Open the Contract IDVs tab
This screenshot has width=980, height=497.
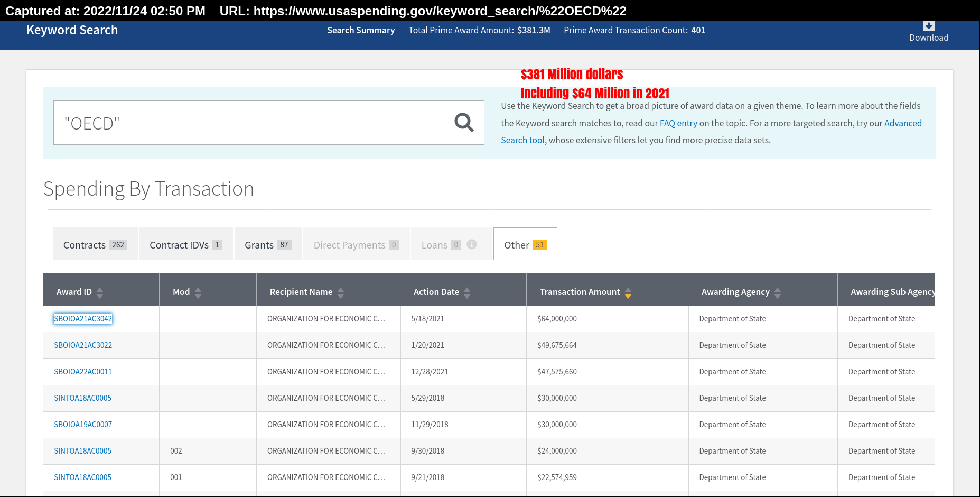pos(186,244)
